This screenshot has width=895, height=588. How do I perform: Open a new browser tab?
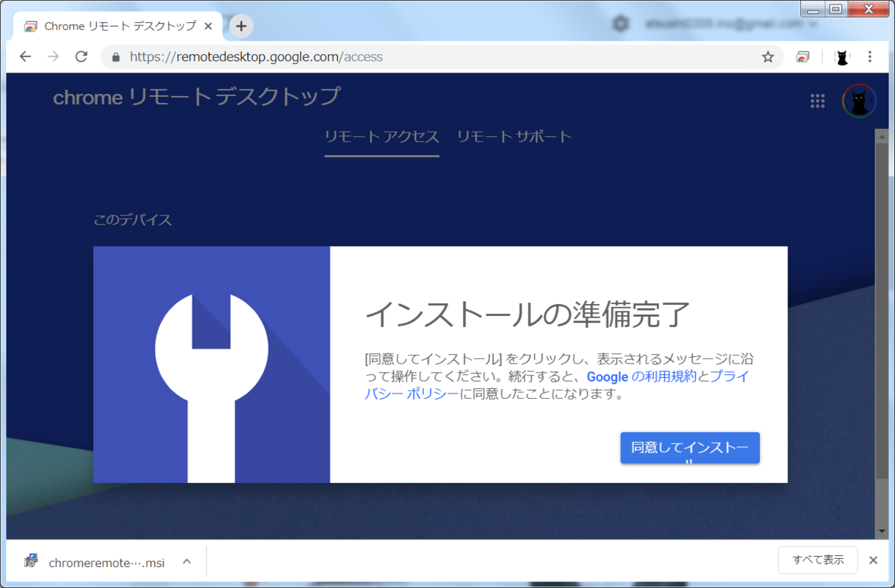coord(241,26)
